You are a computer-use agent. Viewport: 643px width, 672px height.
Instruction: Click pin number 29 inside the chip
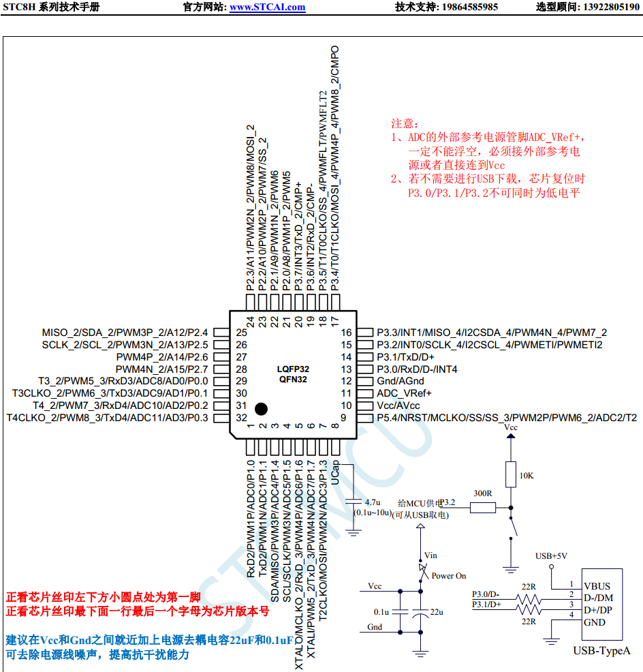coord(242,381)
